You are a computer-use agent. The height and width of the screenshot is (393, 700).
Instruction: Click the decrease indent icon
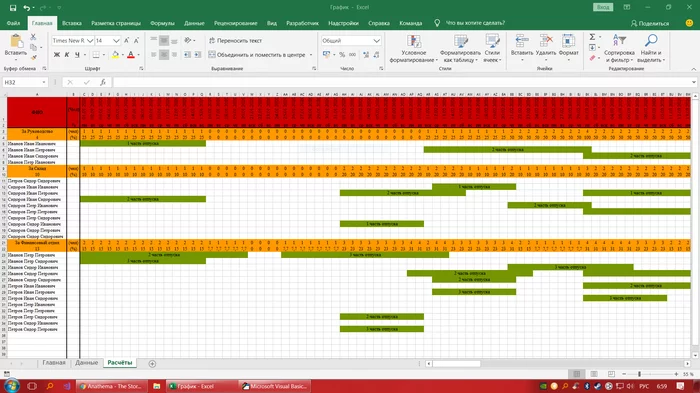[x=187, y=54]
